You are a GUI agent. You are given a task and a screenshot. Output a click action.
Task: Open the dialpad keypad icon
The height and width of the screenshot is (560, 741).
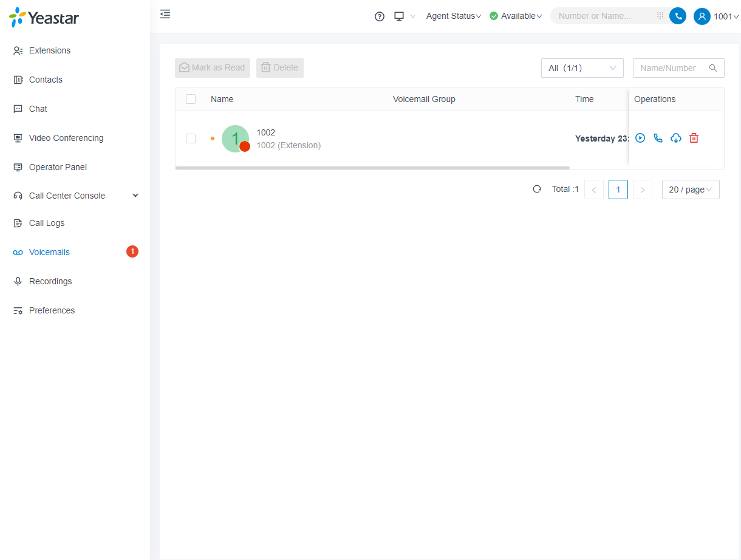660,16
